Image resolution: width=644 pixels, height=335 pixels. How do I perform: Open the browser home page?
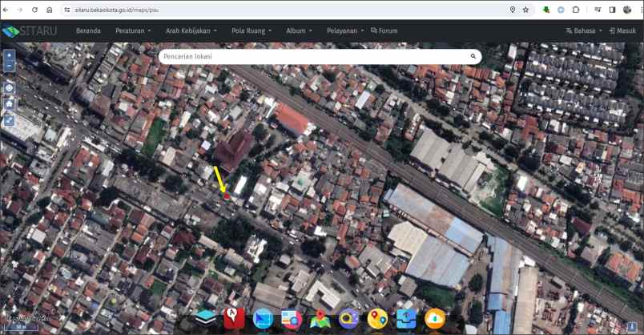(50, 10)
